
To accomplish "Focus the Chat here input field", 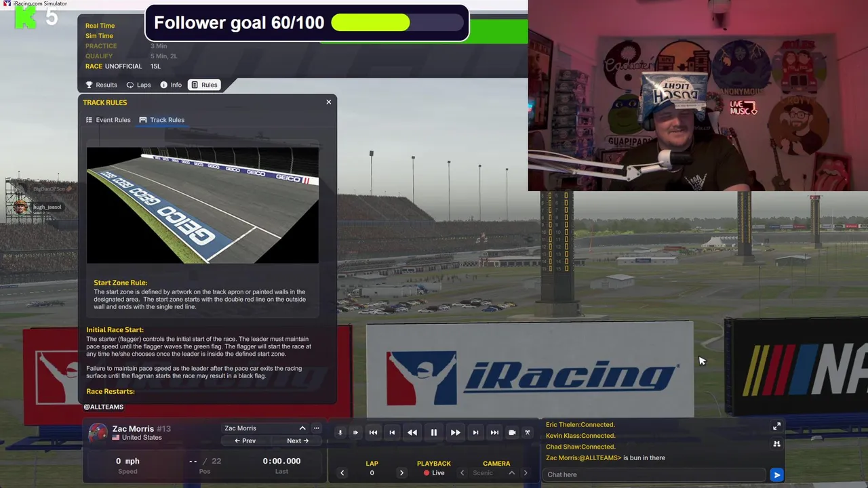I will pos(654,474).
